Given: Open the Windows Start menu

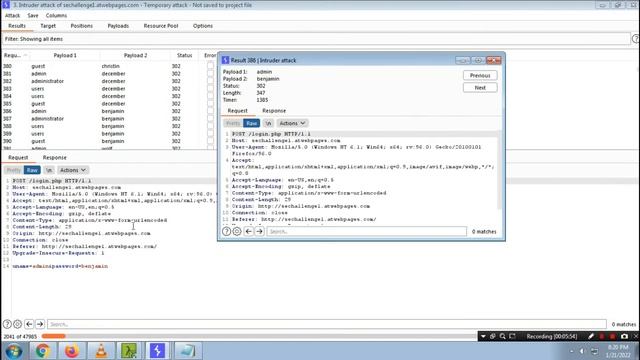Looking at the screenshot, I should tap(14, 351).
